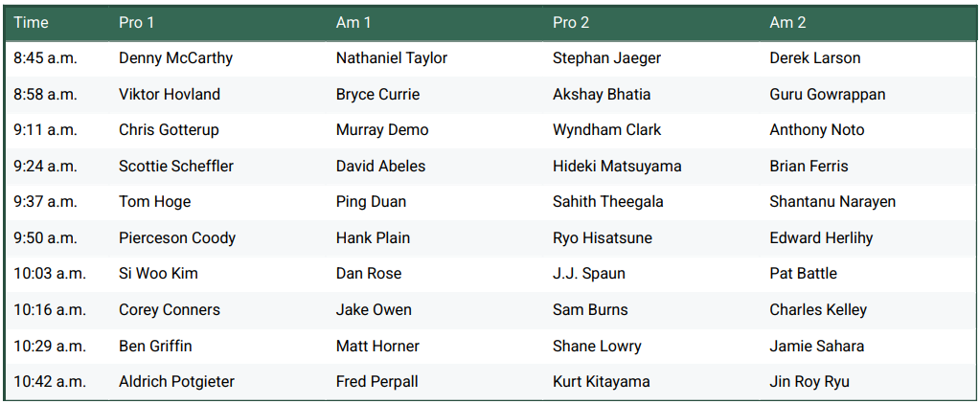This screenshot has width=980, height=404.
Task: Click the Time column header
Action: [x=31, y=22]
